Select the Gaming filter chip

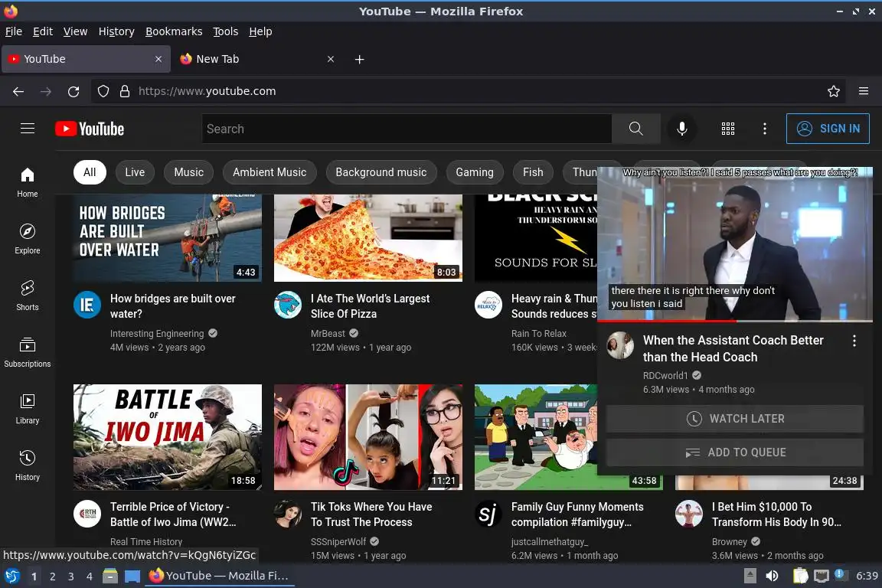click(475, 172)
